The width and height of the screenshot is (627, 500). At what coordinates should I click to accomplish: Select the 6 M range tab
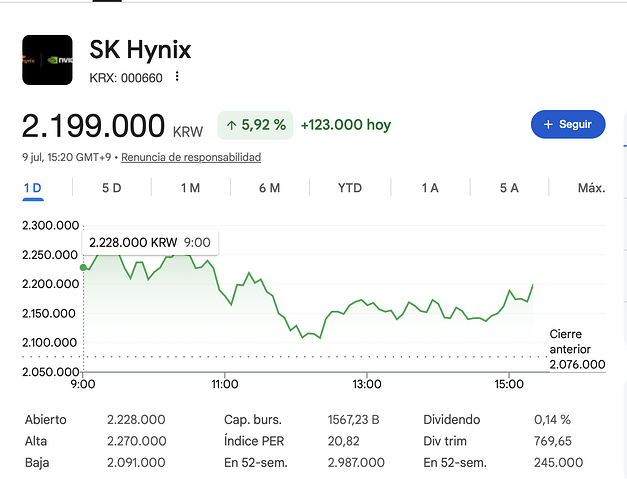coord(270,188)
